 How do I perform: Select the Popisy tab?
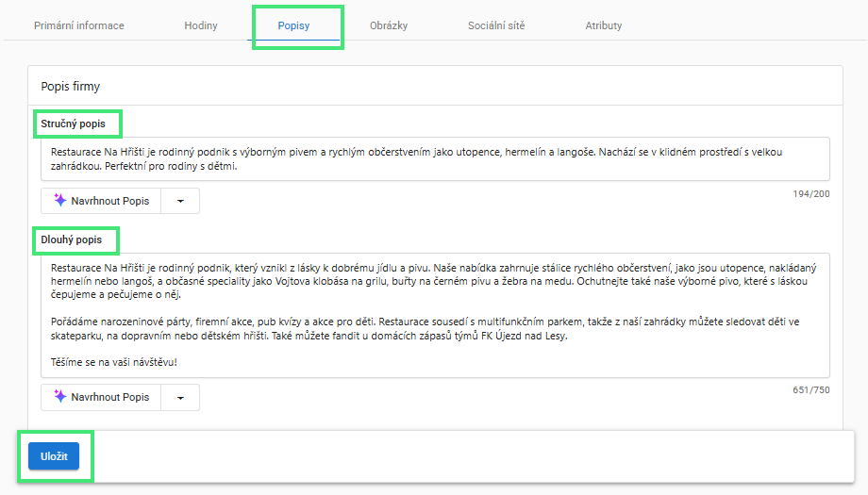click(x=293, y=25)
